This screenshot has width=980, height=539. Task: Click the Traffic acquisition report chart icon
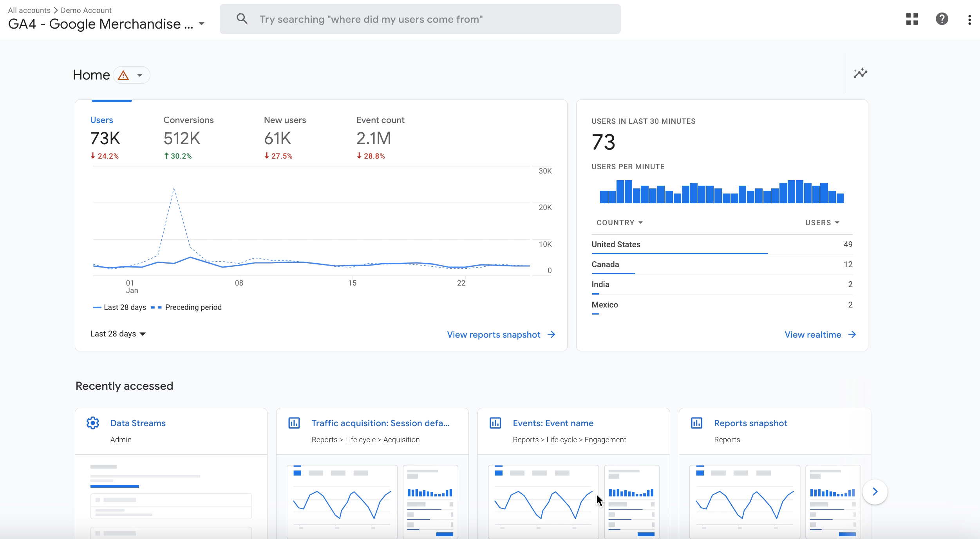point(294,423)
